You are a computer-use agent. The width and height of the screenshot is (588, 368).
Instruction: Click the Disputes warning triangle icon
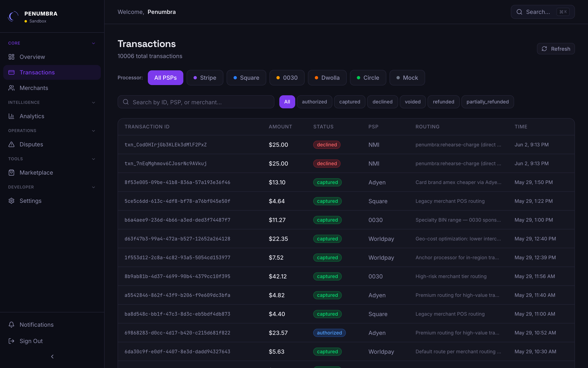pyautogui.click(x=11, y=144)
